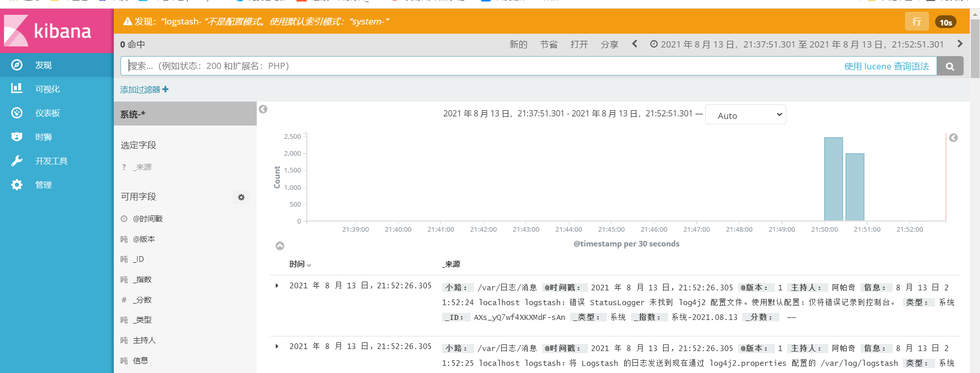Click the search magnifier button
This screenshot has width=980, height=373.
click(950, 66)
